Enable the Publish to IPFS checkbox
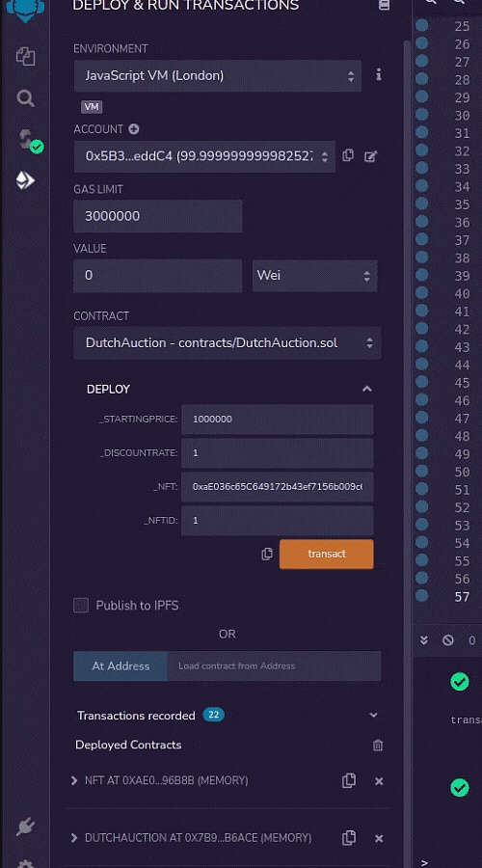The height and width of the screenshot is (868, 482). pyautogui.click(x=81, y=605)
